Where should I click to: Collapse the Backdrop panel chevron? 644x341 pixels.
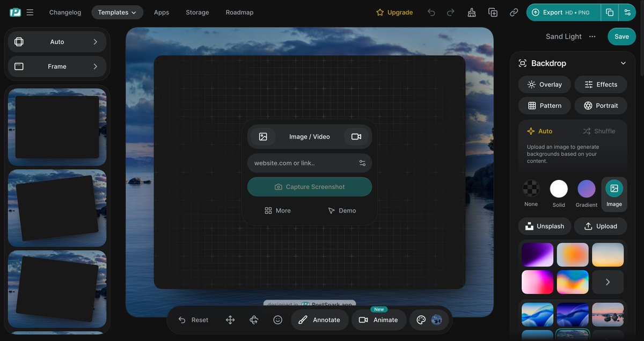click(623, 63)
